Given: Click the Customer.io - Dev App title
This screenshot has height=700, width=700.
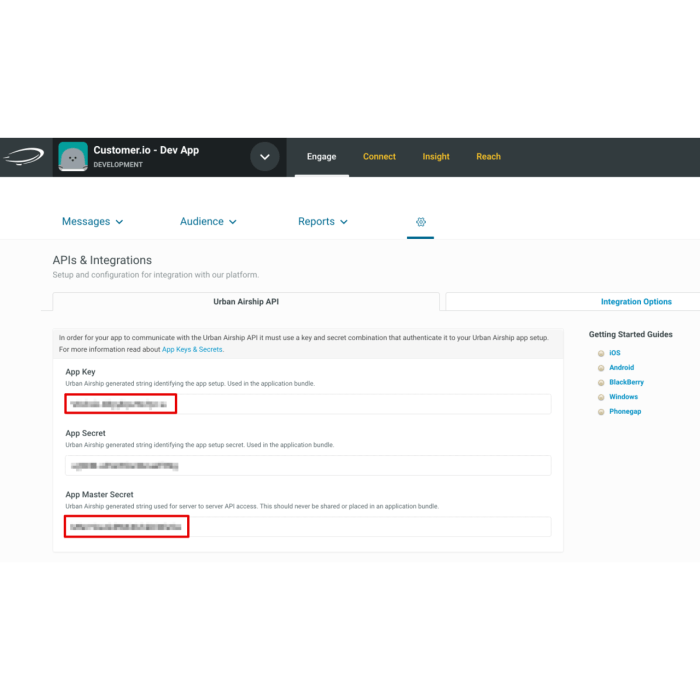Looking at the screenshot, I should pos(146,150).
